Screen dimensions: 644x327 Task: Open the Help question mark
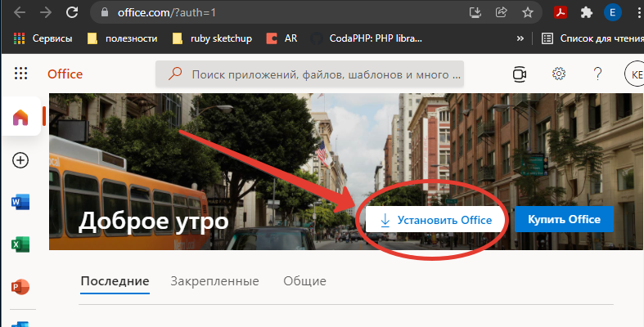point(597,74)
